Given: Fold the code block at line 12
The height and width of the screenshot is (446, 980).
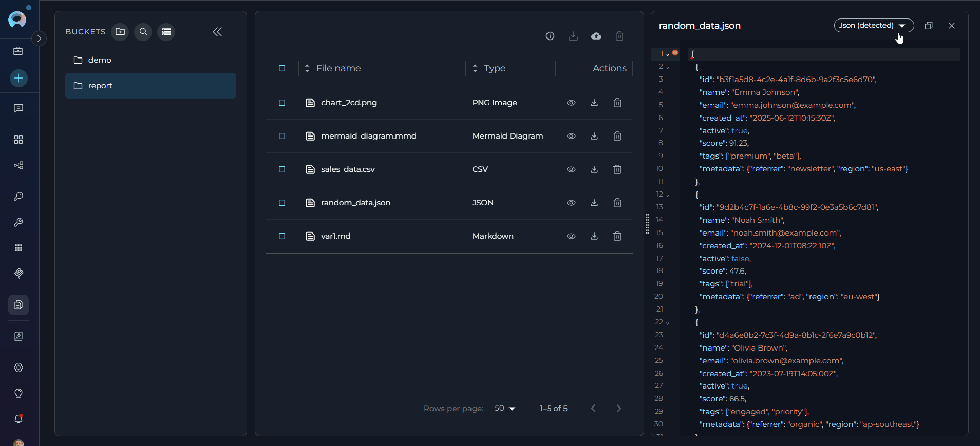Looking at the screenshot, I should (668, 195).
